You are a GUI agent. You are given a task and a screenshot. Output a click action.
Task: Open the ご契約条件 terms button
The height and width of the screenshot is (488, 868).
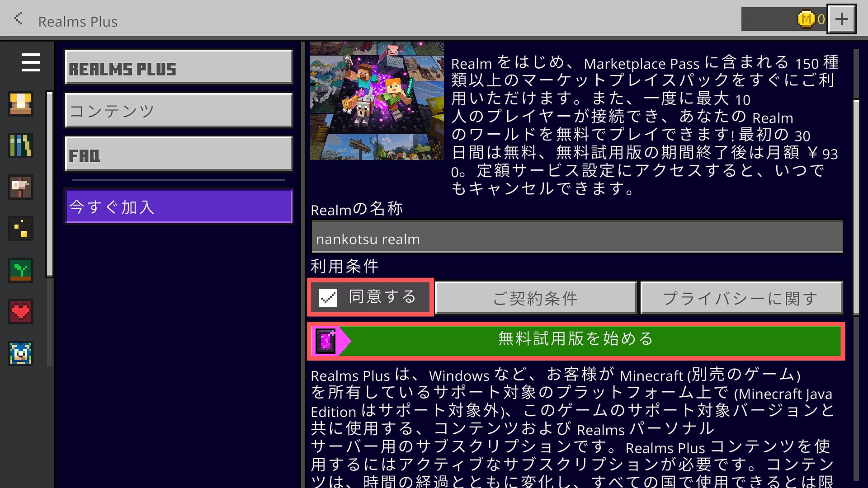(536, 298)
